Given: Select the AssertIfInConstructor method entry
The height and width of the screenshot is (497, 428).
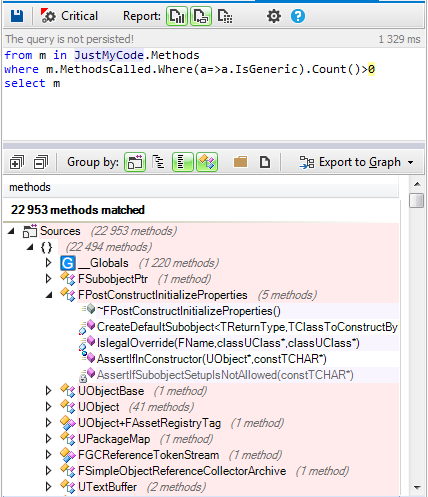Looking at the screenshot, I should coord(211,359).
